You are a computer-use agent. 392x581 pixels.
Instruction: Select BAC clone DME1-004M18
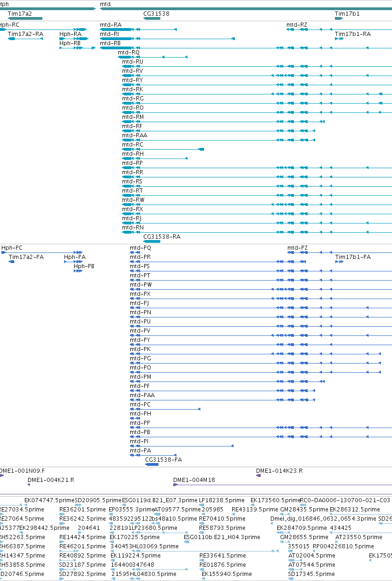[194, 480]
